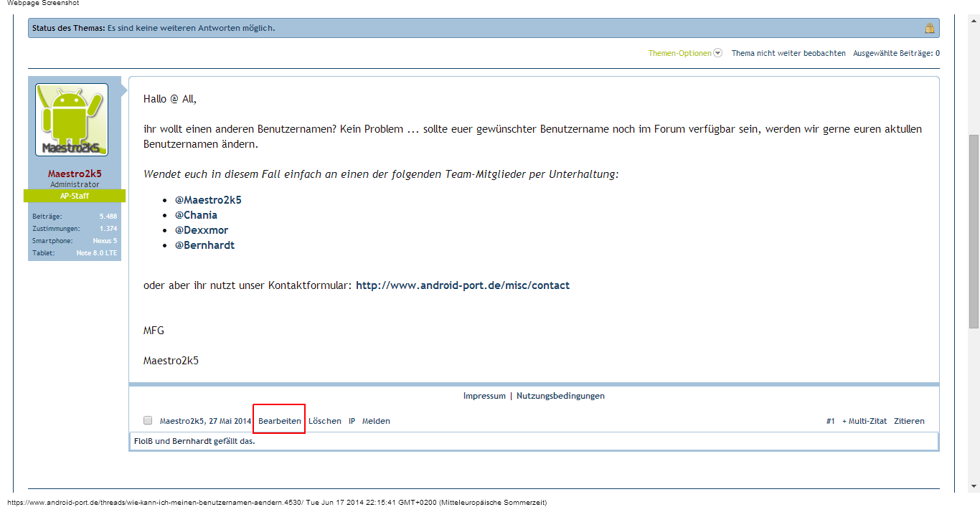Tick the post selection checkbox

148,421
